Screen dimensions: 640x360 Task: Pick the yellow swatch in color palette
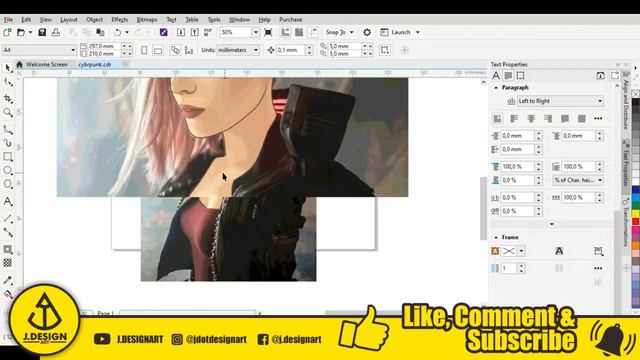point(636,213)
